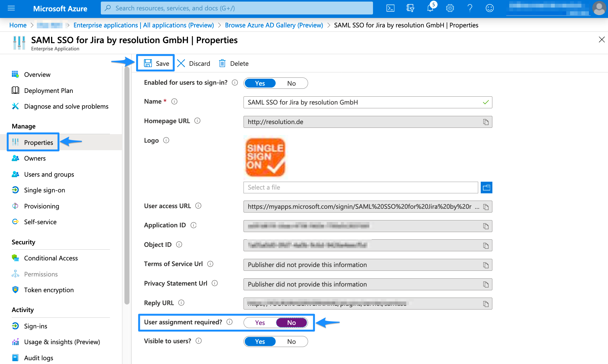The image size is (608, 364).
Task: Open Users and groups section
Action: (x=49, y=174)
